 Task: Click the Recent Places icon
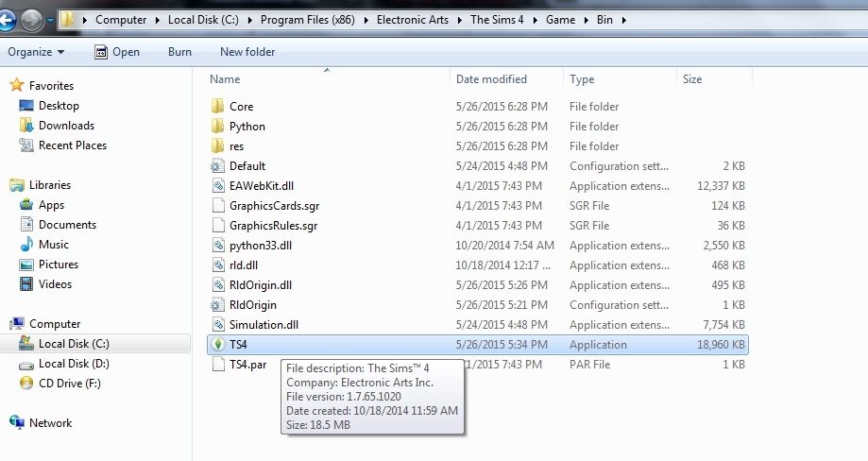(x=26, y=145)
